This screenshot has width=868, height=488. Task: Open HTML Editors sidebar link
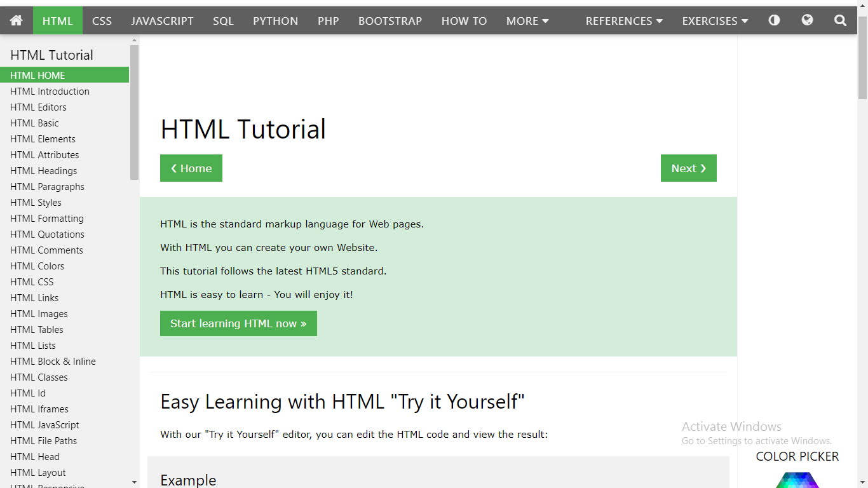tap(64, 107)
